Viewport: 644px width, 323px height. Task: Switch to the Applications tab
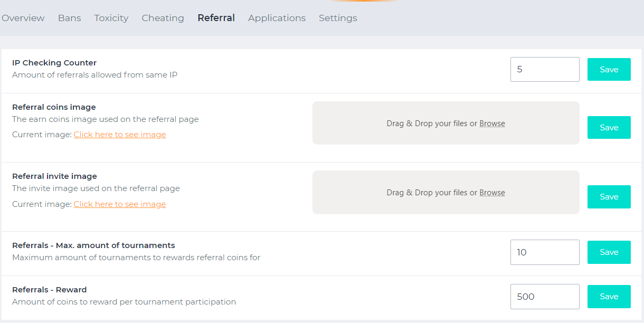[x=277, y=18]
